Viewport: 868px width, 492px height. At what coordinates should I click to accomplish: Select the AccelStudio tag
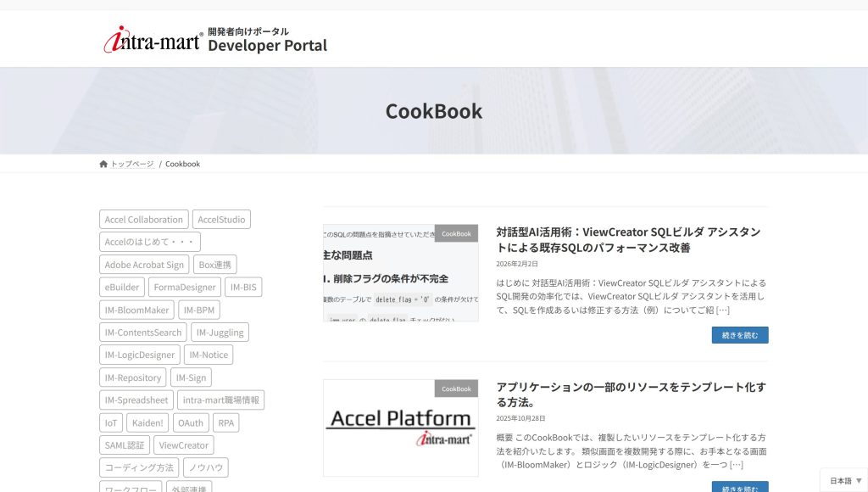(x=221, y=220)
